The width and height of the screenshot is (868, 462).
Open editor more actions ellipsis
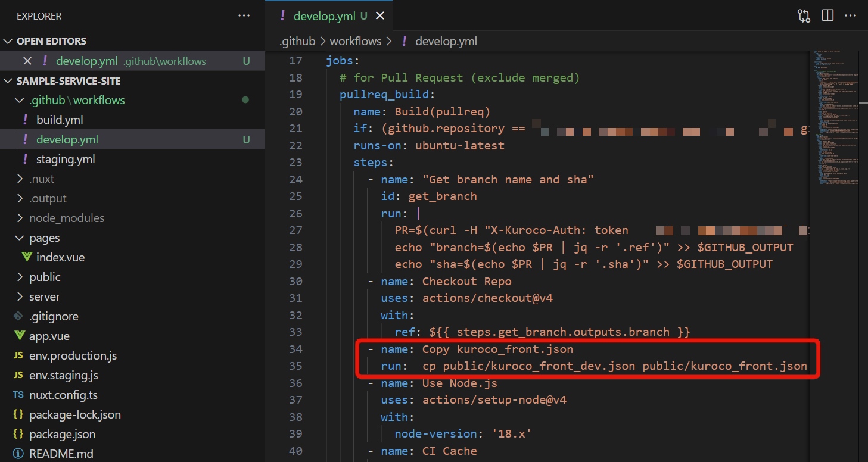(851, 16)
